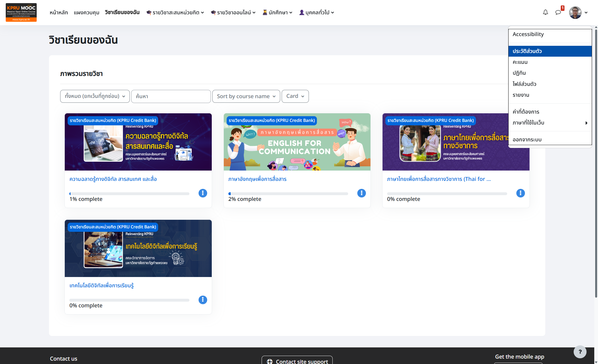Image resolution: width=598 pixels, height=364 pixels.
Task: Click the 2% complete progress bar
Action: click(288, 194)
